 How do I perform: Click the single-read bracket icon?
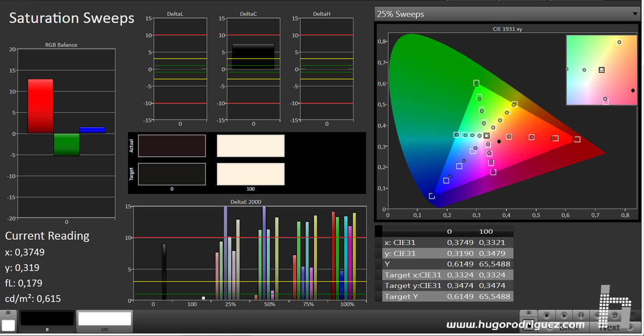(x=581, y=315)
